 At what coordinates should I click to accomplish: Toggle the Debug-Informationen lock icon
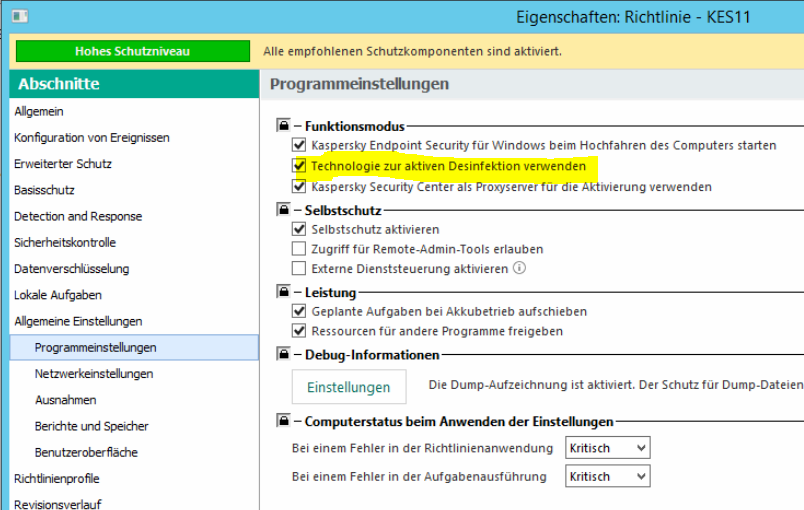click(284, 354)
